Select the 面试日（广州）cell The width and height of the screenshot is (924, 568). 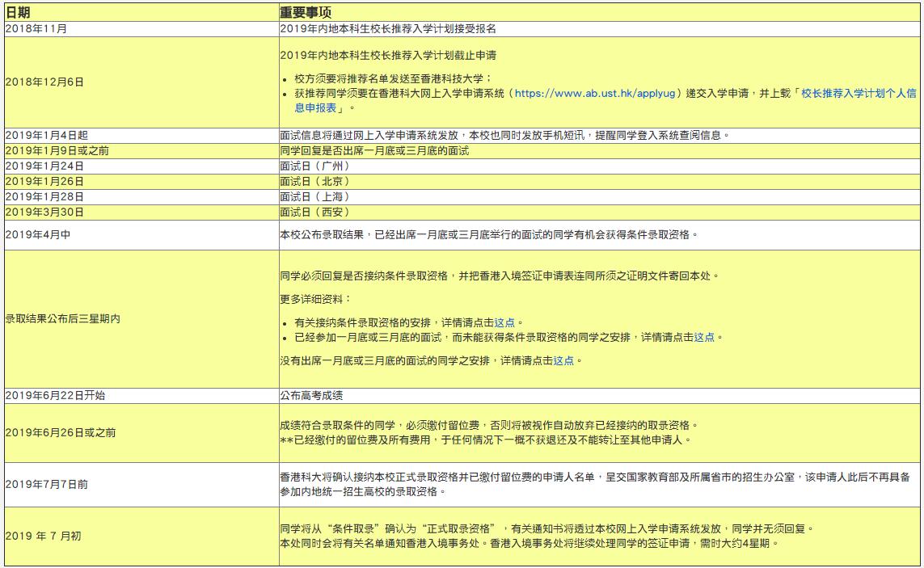(315, 166)
